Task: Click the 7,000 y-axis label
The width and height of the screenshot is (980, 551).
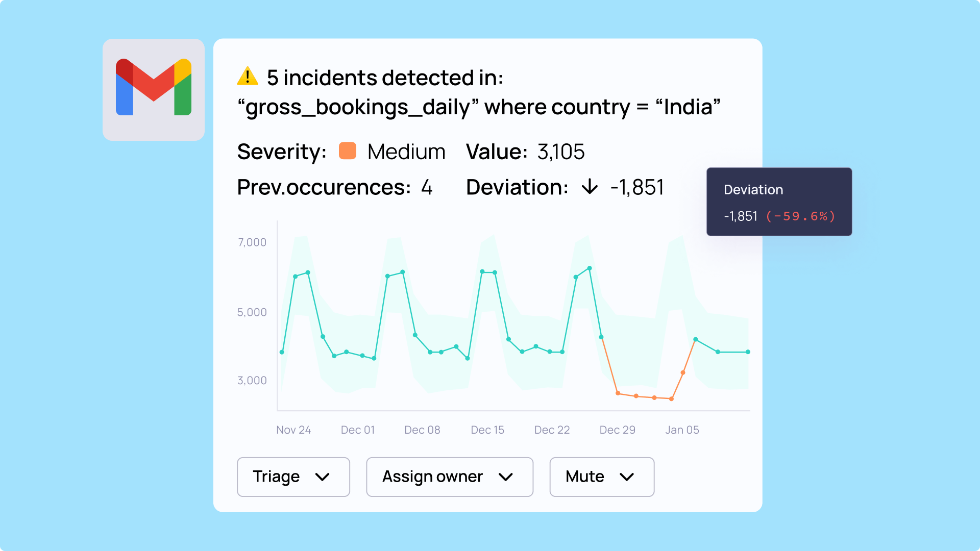Action: [x=252, y=242]
